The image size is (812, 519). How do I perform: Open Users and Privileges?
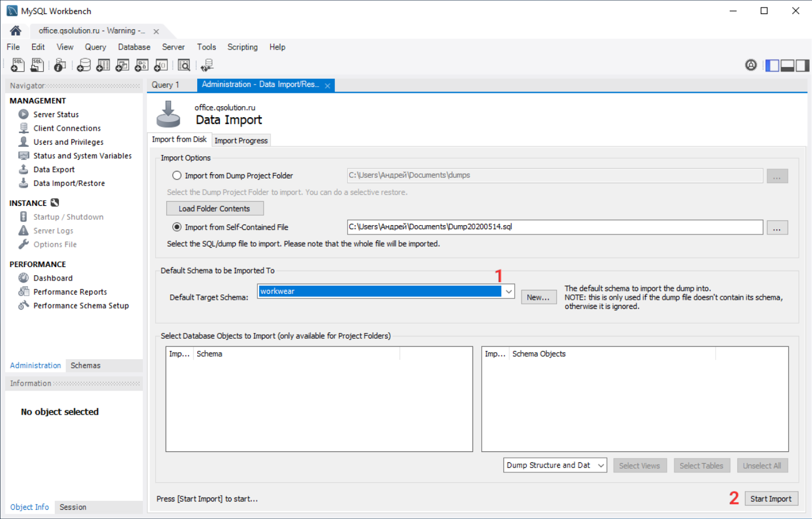click(68, 142)
